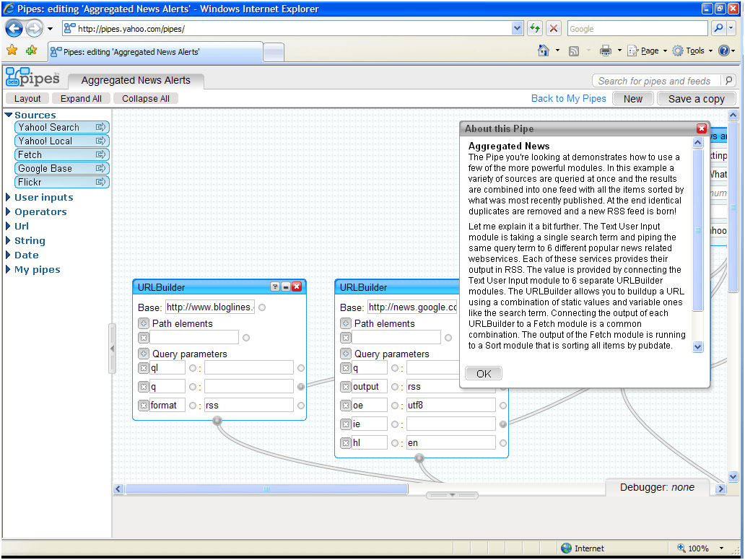
Task: Click the Help question mark icon
Action: tap(723, 51)
